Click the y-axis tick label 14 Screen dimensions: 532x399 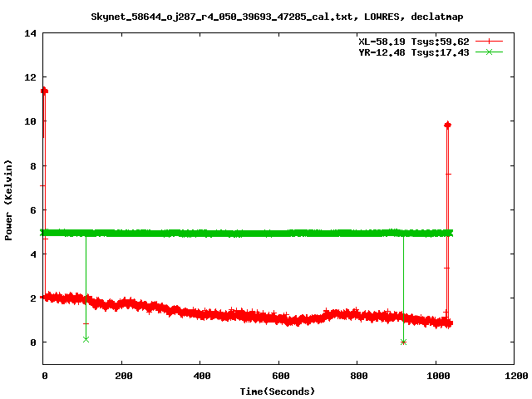point(30,33)
